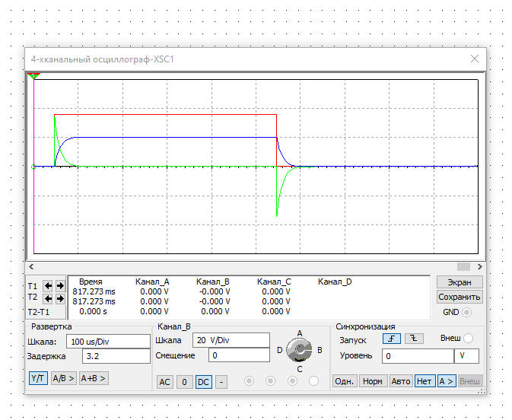This screenshot has height=420, width=512.
Task: Select fourth empty channel terminal radio
Action: pos(313,380)
